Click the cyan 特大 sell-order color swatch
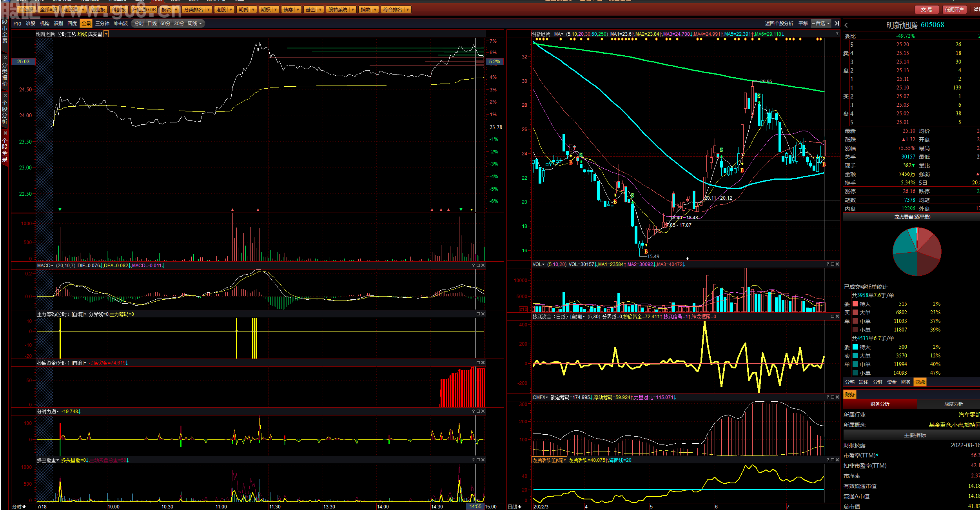 coord(855,347)
